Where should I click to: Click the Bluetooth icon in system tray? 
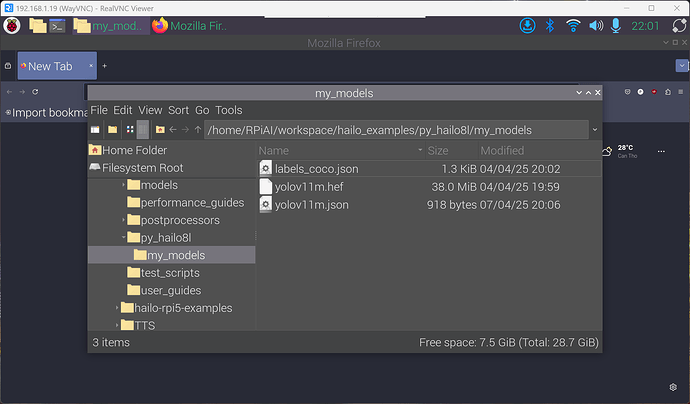tap(549, 25)
